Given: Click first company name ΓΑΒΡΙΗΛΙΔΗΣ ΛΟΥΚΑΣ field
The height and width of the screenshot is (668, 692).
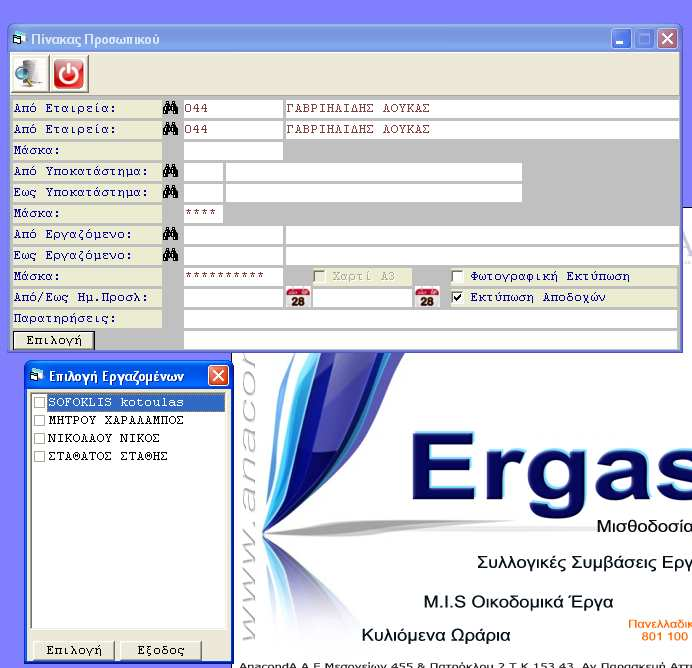Looking at the screenshot, I should point(482,108).
